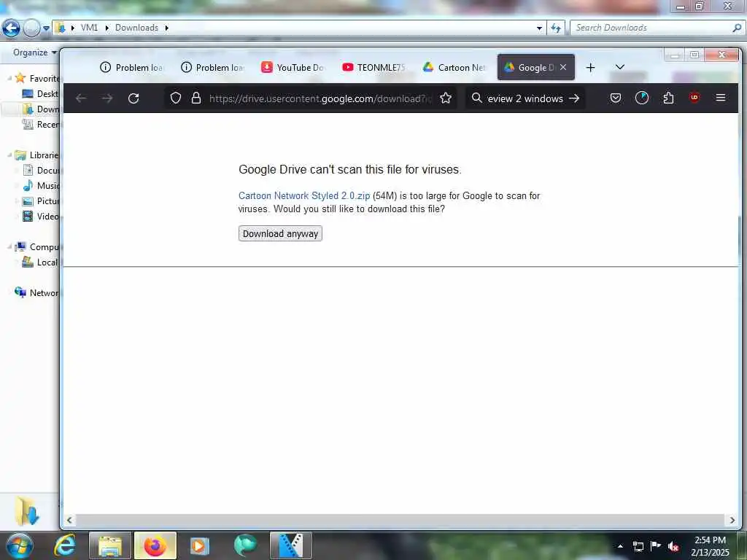Click muted volume tray icon
The image size is (747, 560).
point(673,546)
